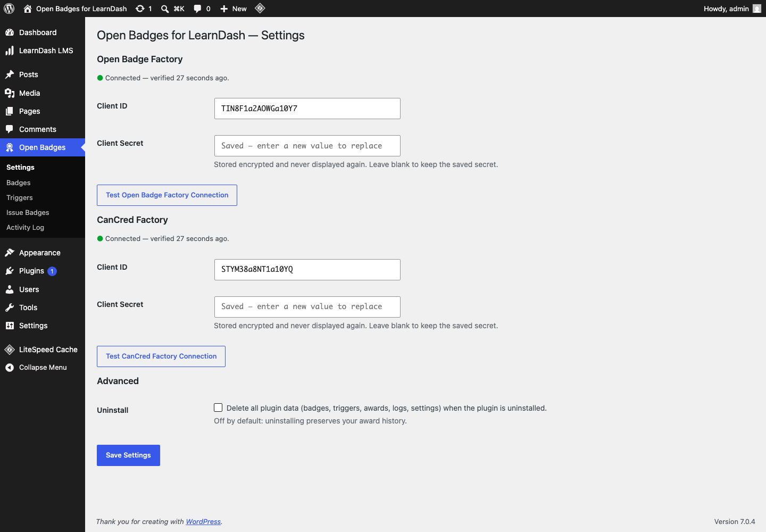The height and width of the screenshot is (532, 766).
Task: Follow the WordPress footer link
Action: 203,521
